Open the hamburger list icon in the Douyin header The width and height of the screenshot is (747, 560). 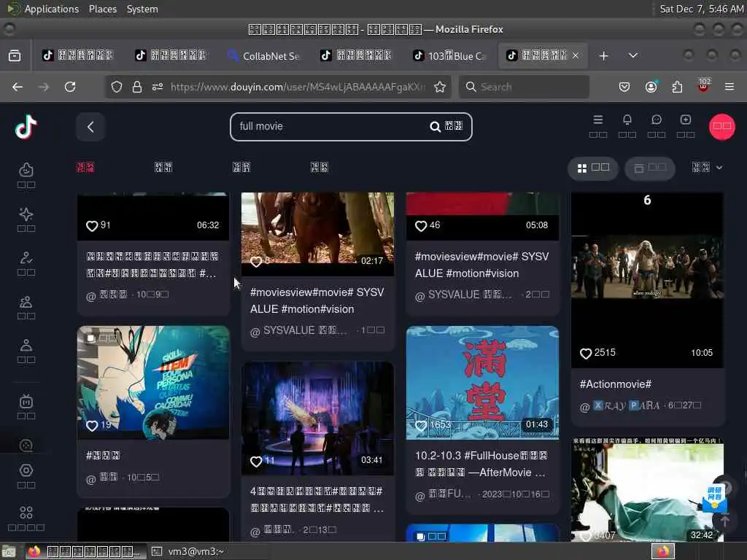tap(598, 120)
